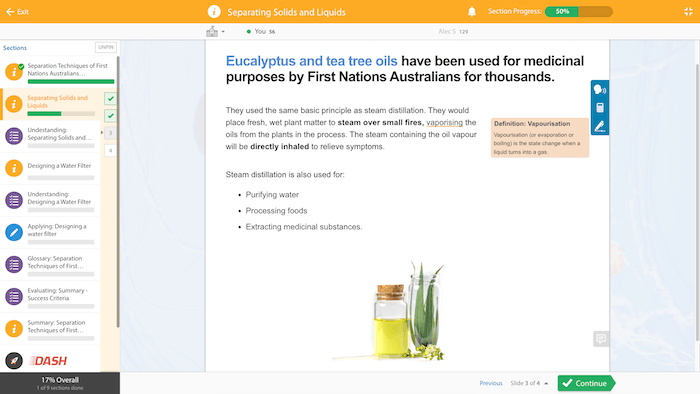Go to slide 3 thumbnail
This screenshot has width=700, height=394.
[x=110, y=133]
